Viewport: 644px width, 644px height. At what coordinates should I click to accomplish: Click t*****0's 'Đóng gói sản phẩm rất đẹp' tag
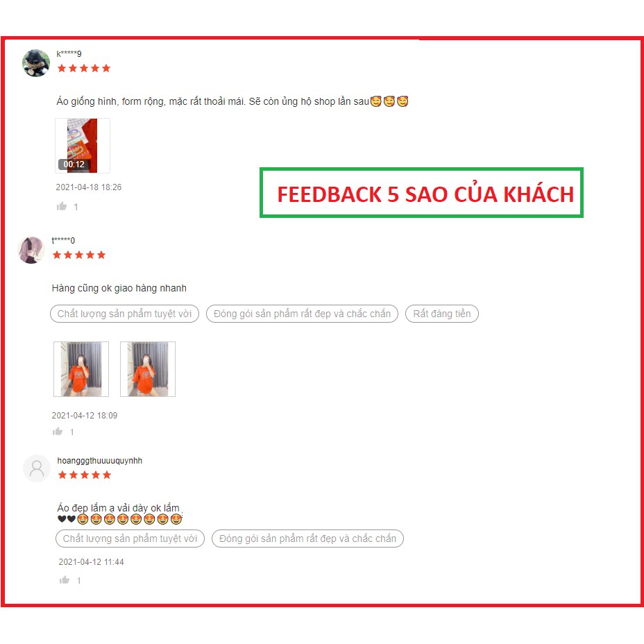click(x=303, y=314)
